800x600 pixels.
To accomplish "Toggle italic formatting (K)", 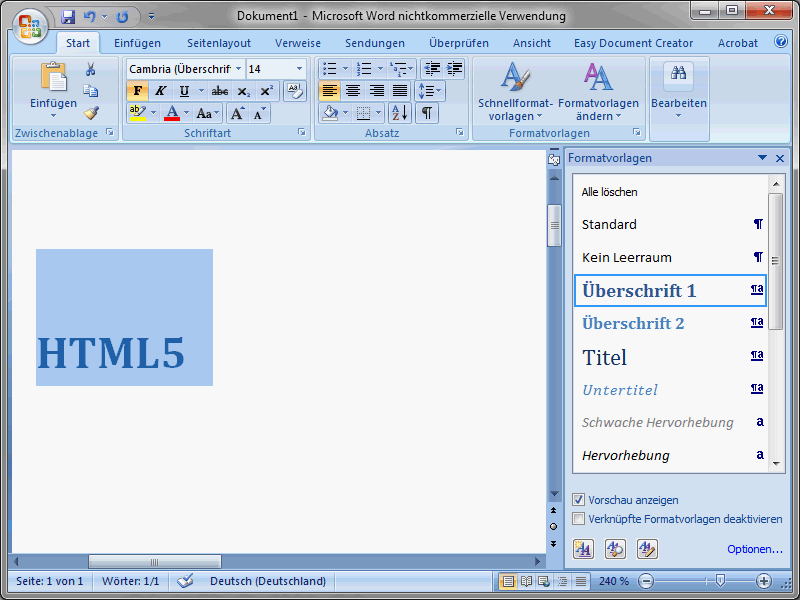I will 161,91.
